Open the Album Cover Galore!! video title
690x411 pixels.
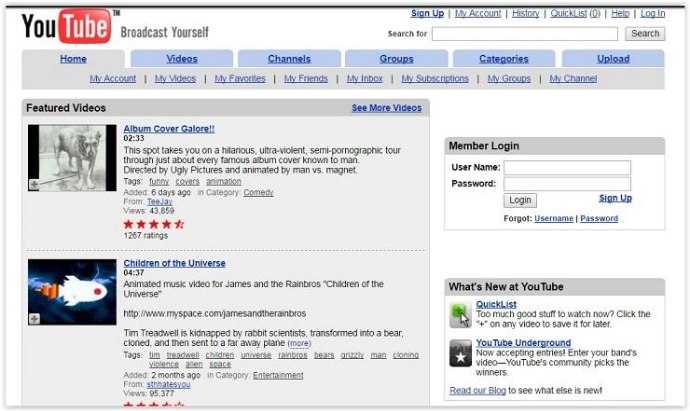pos(169,129)
